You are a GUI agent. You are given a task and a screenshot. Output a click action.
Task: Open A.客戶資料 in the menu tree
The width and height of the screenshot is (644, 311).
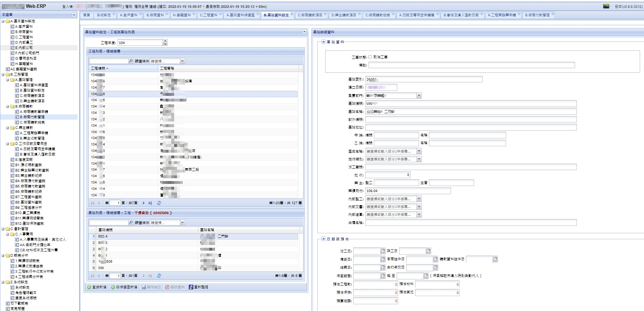click(23, 26)
